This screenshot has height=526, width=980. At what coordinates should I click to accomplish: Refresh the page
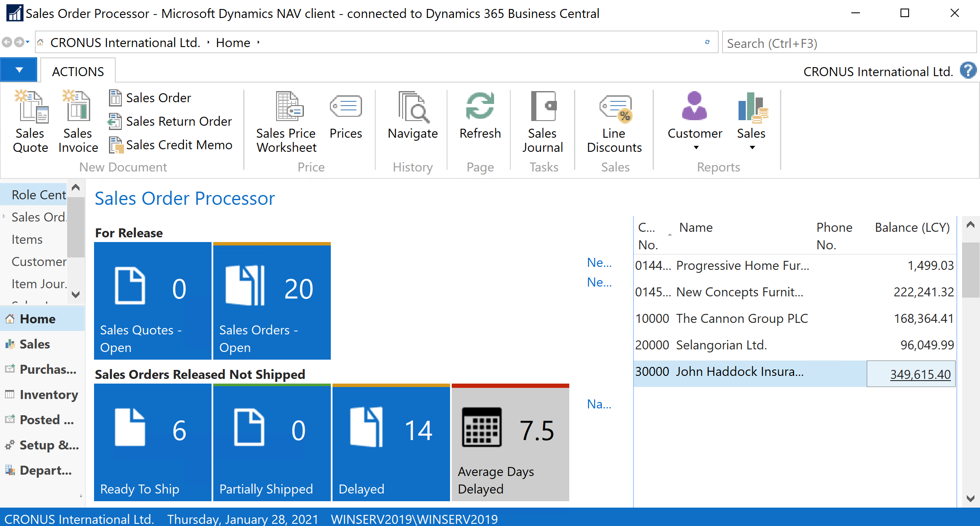click(480, 115)
